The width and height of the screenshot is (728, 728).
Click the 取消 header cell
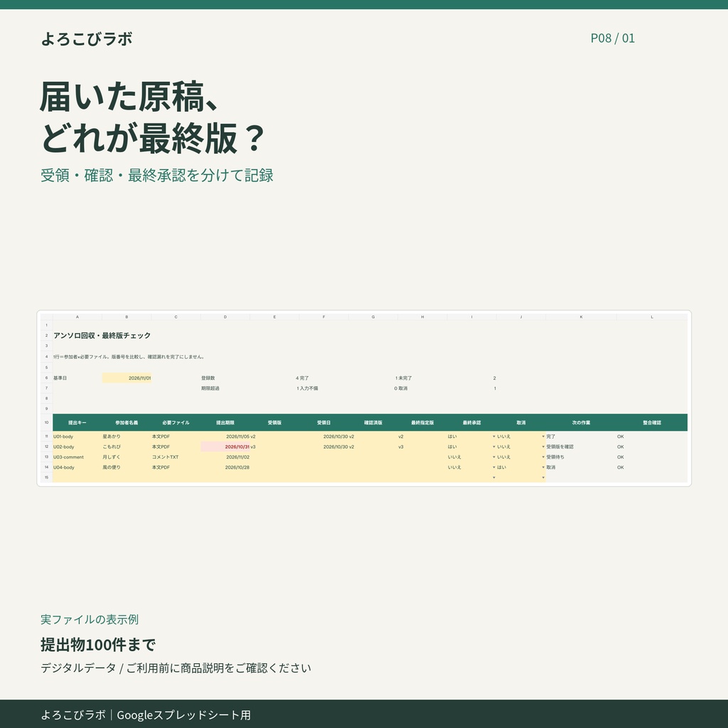pos(521,422)
